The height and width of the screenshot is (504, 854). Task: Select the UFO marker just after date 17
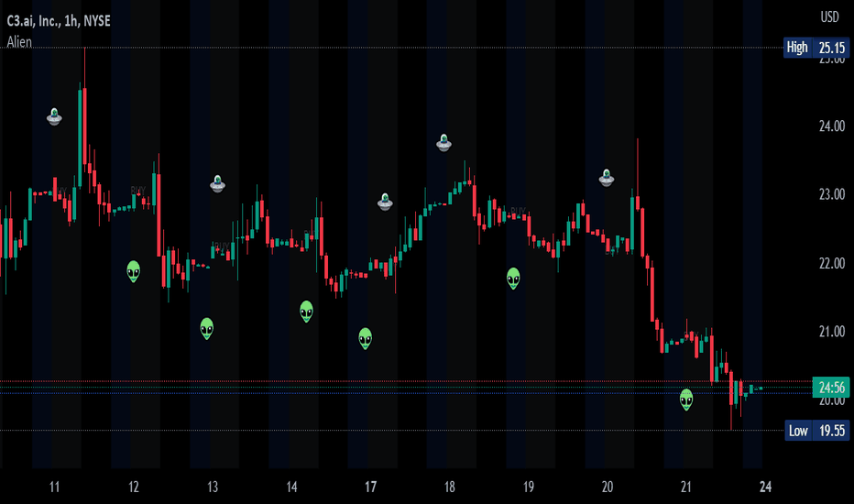pos(385,202)
